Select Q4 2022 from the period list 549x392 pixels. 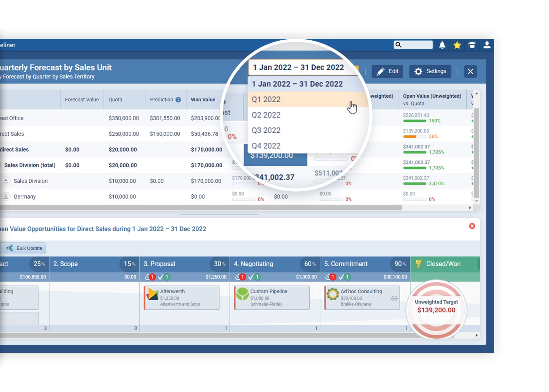pos(266,145)
